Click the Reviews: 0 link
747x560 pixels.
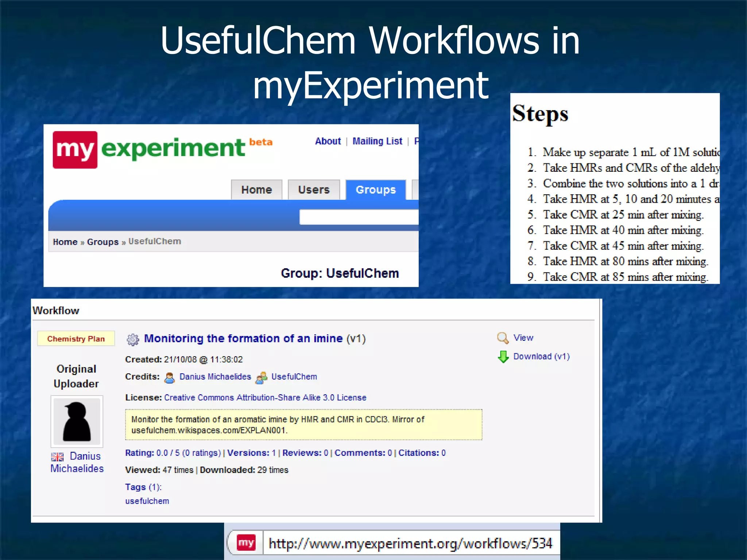(305, 453)
